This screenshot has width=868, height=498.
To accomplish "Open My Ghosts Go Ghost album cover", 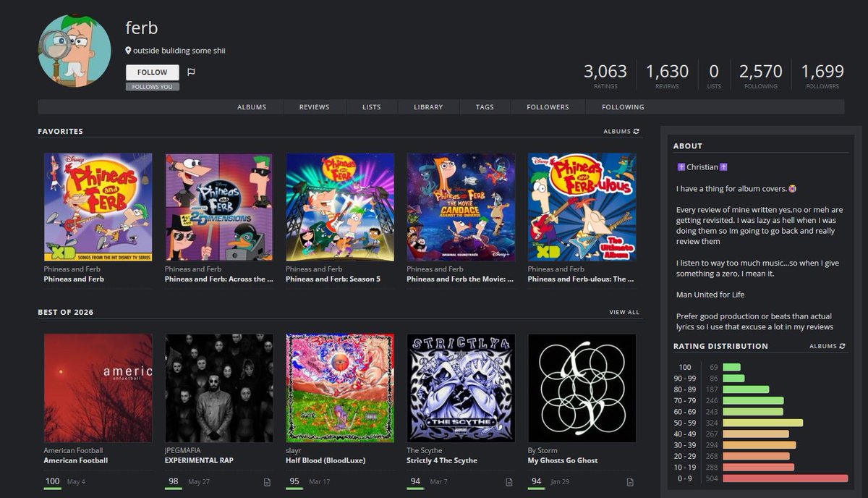I will [x=582, y=388].
